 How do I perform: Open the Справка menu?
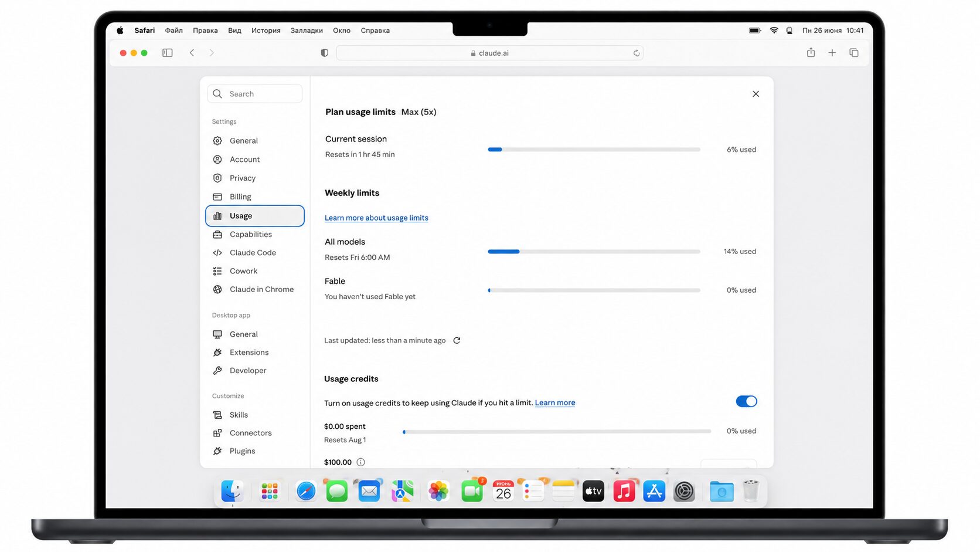(375, 31)
